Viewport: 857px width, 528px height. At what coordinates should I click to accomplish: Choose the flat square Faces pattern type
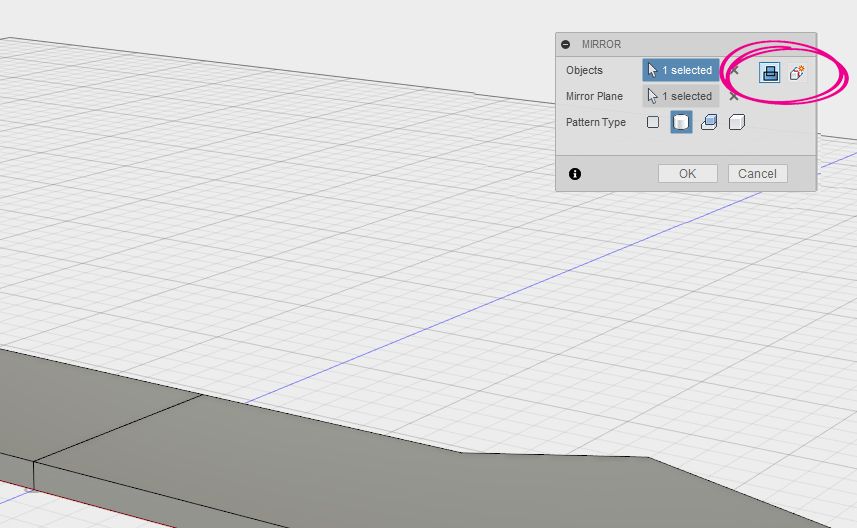pos(653,122)
